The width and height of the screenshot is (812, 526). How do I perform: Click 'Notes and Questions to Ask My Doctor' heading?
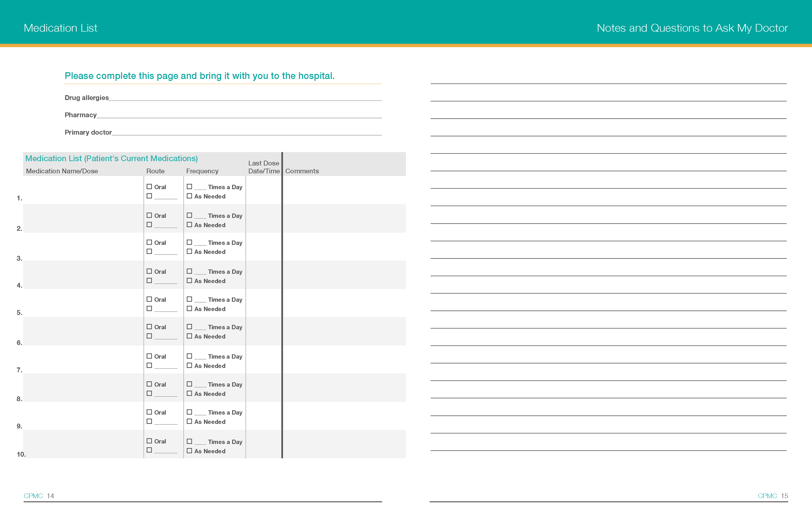[x=692, y=28]
